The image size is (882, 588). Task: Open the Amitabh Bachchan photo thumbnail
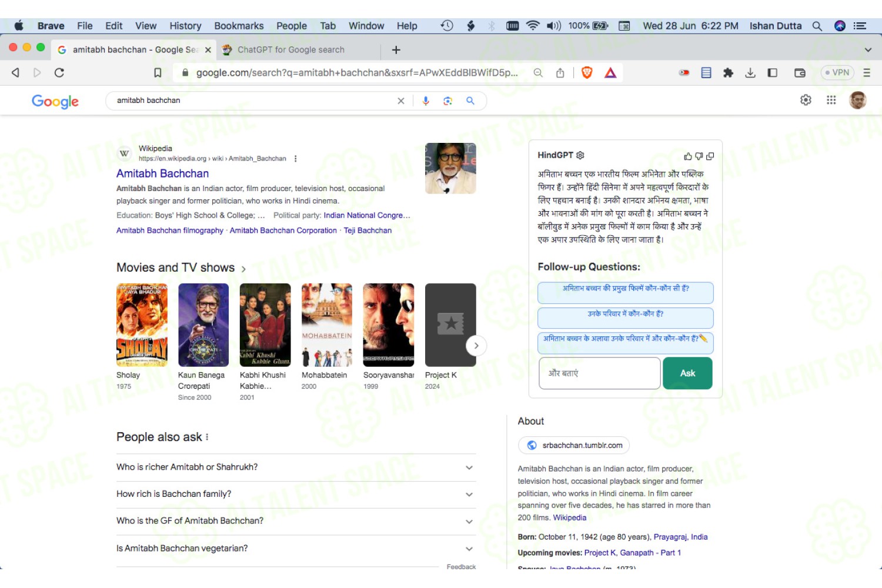[450, 168]
